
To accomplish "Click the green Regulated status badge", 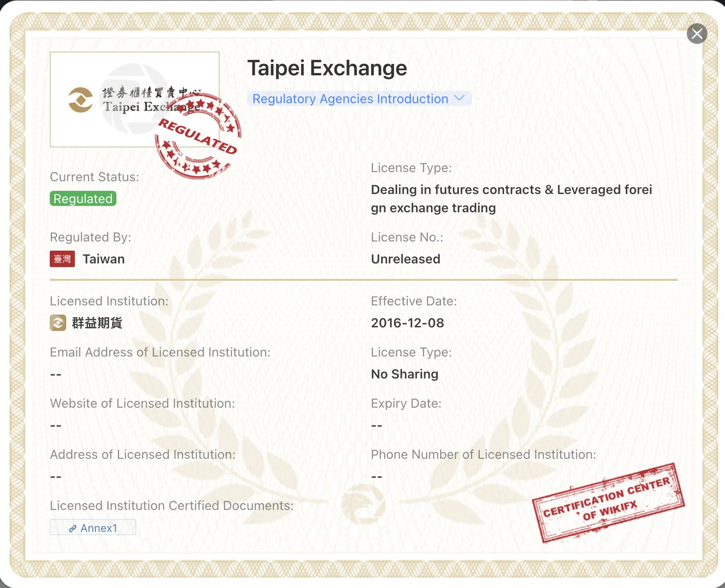I will 83,199.
